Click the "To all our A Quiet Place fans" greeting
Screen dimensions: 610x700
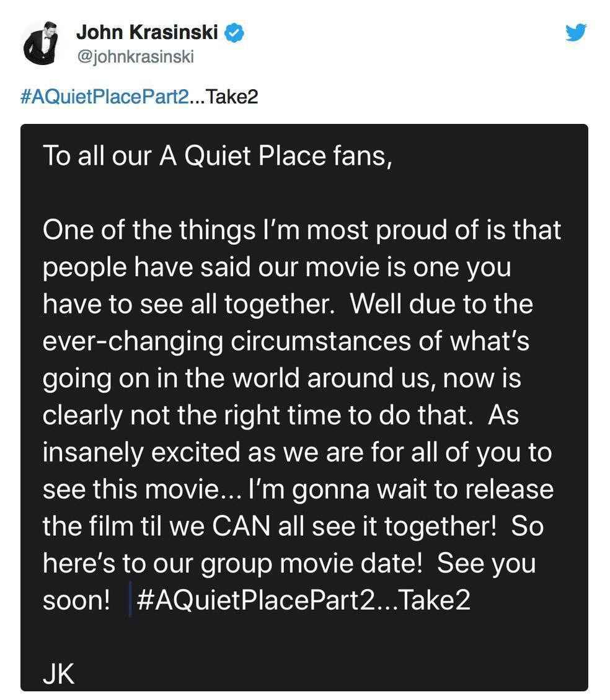click(217, 156)
